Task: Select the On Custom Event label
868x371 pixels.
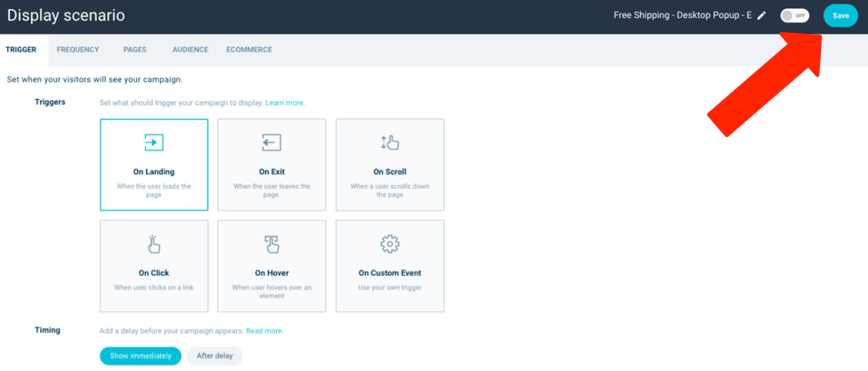Action: tap(390, 273)
